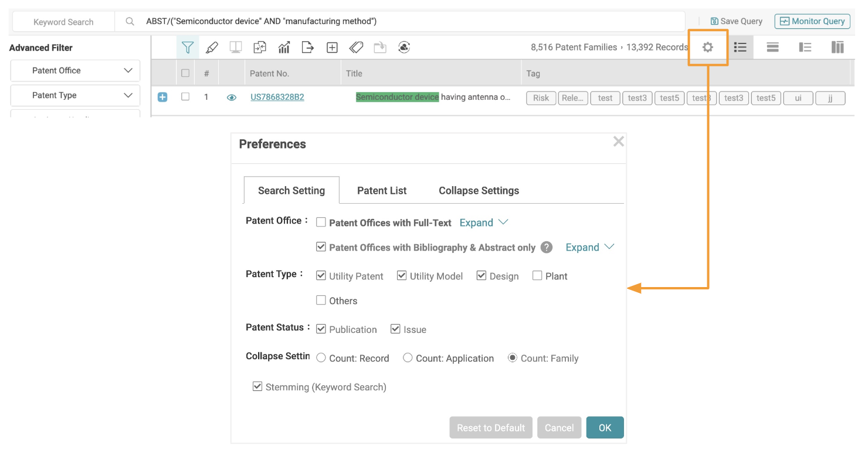
Task: Switch to column layout view icon
Action: click(x=838, y=47)
